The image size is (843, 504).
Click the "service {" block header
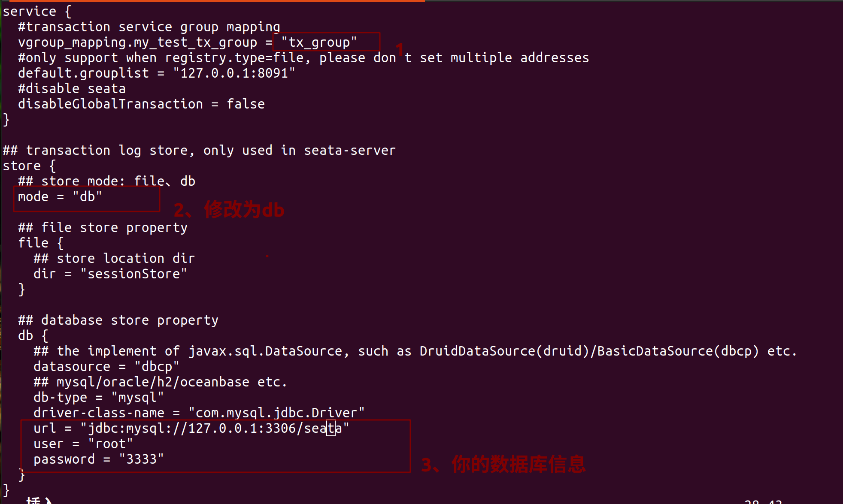(x=37, y=11)
